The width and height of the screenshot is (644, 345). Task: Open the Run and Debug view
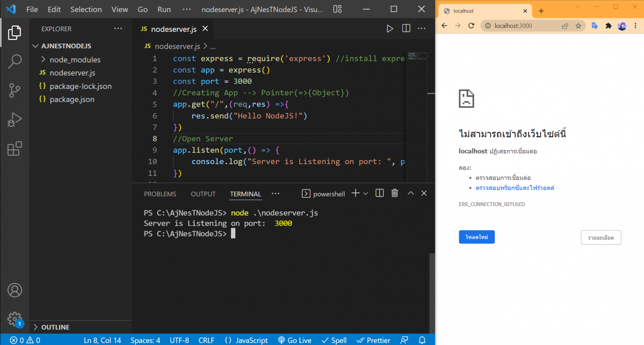(15, 120)
